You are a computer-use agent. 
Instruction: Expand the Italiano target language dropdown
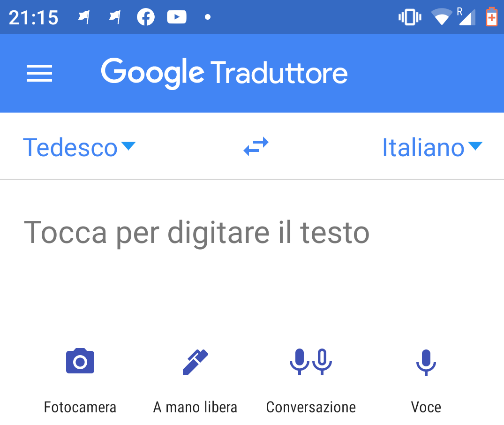[x=432, y=147]
